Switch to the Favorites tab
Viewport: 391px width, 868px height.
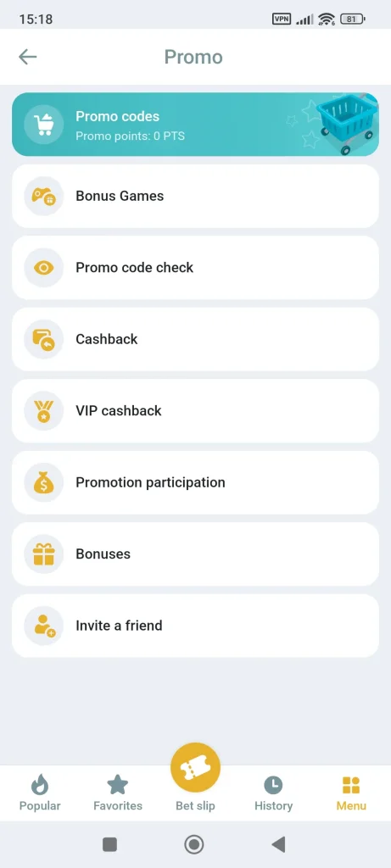(x=118, y=793)
